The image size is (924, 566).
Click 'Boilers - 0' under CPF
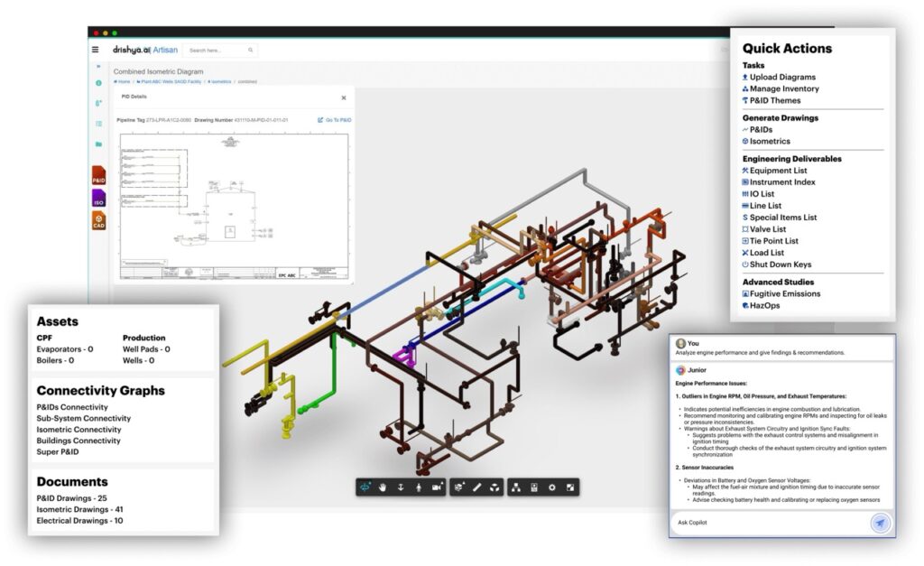55,360
